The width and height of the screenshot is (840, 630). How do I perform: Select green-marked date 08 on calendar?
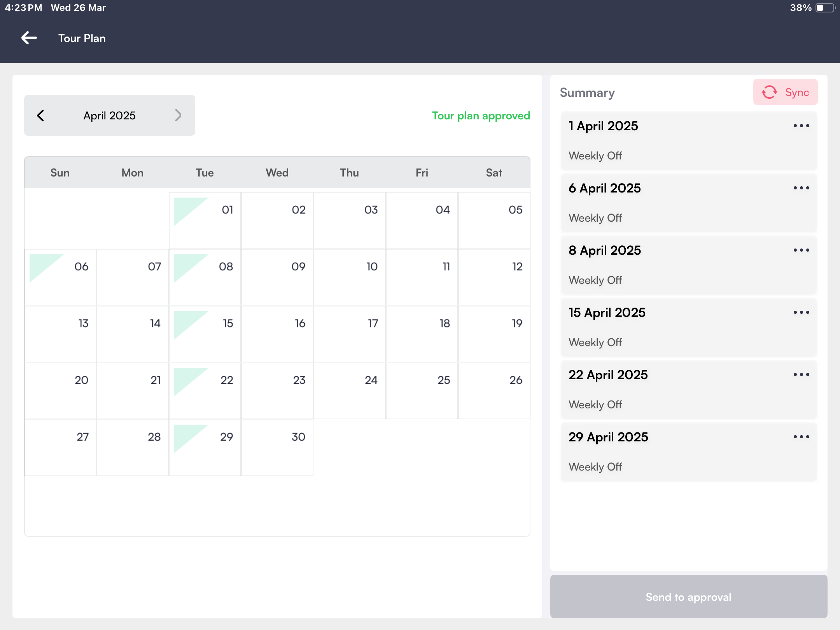(x=205, y=277)
